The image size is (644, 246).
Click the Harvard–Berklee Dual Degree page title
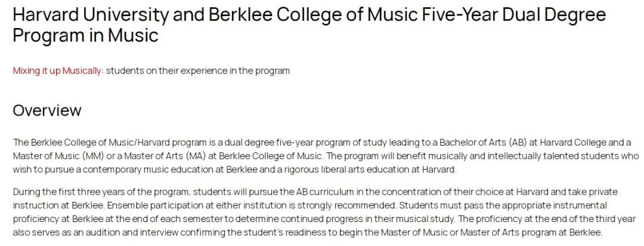click(x=309, y=25)
